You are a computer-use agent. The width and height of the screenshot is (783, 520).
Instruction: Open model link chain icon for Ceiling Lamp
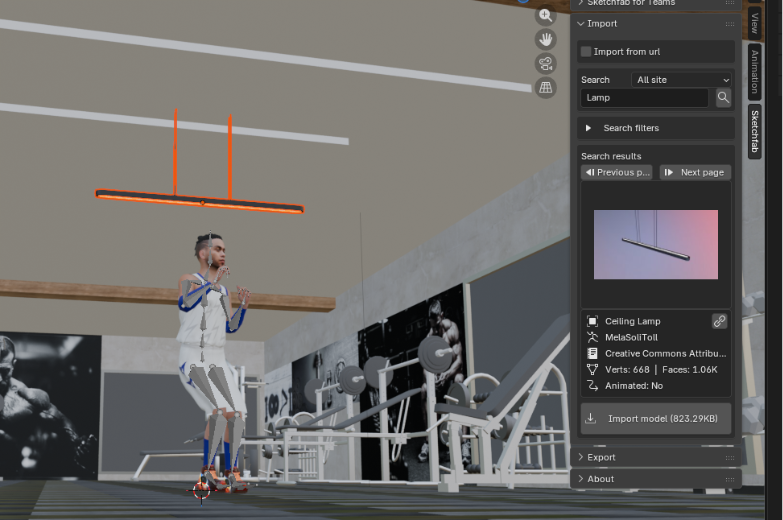[x=719, y=321]
